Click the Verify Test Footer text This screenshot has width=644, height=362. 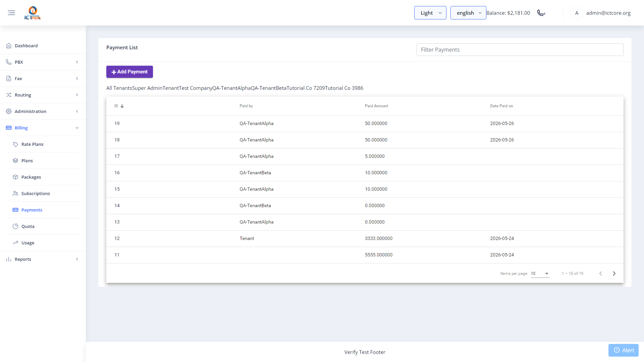pos(365,352)
